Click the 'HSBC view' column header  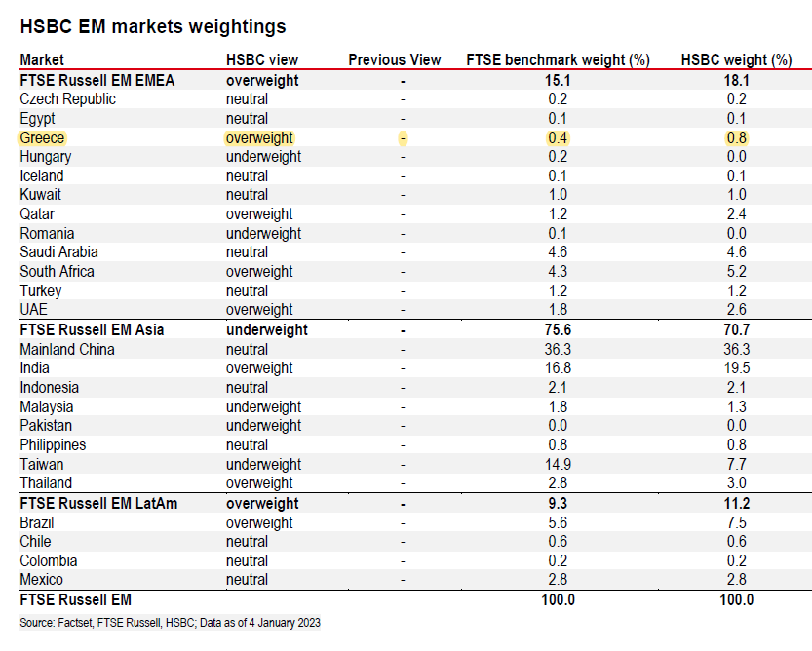[x=262, y=59]
